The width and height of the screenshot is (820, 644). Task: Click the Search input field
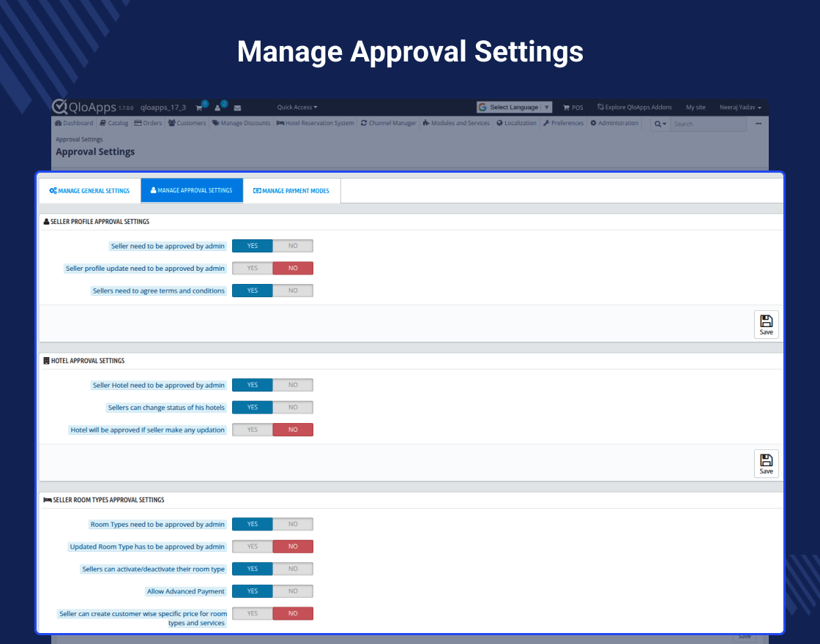click(x=708, y=124)
